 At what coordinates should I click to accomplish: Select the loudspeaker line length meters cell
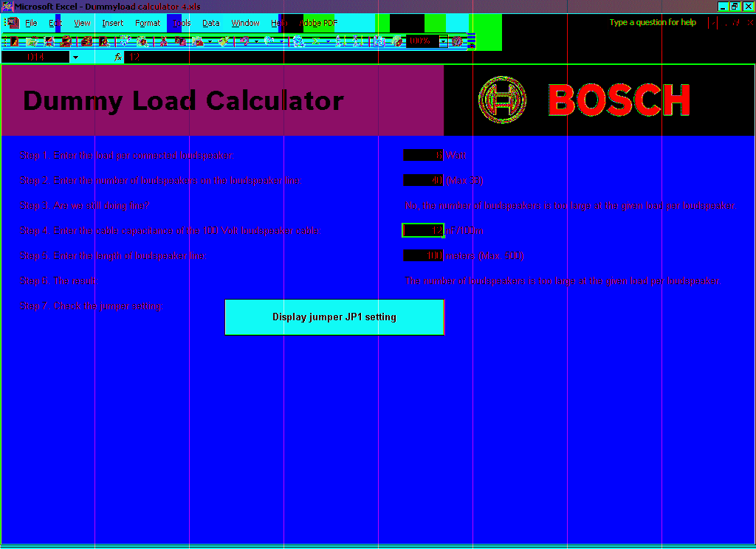pyautogui.click(x=423, y=255)
